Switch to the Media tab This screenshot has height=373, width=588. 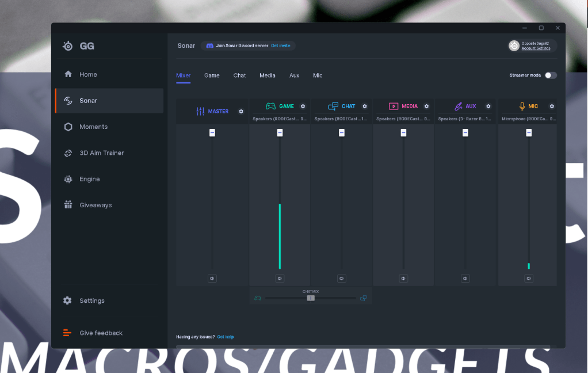268,75
